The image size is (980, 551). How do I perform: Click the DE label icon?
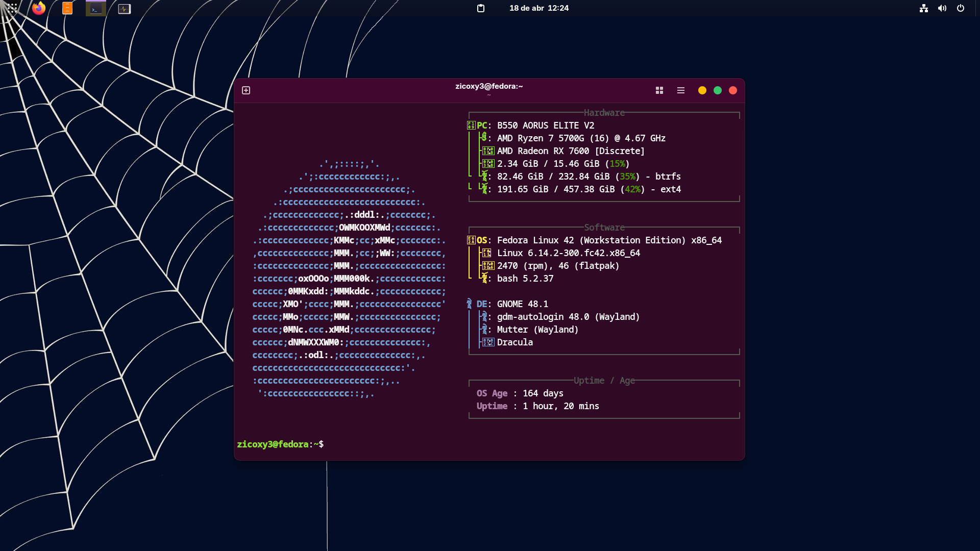(470, 304)
